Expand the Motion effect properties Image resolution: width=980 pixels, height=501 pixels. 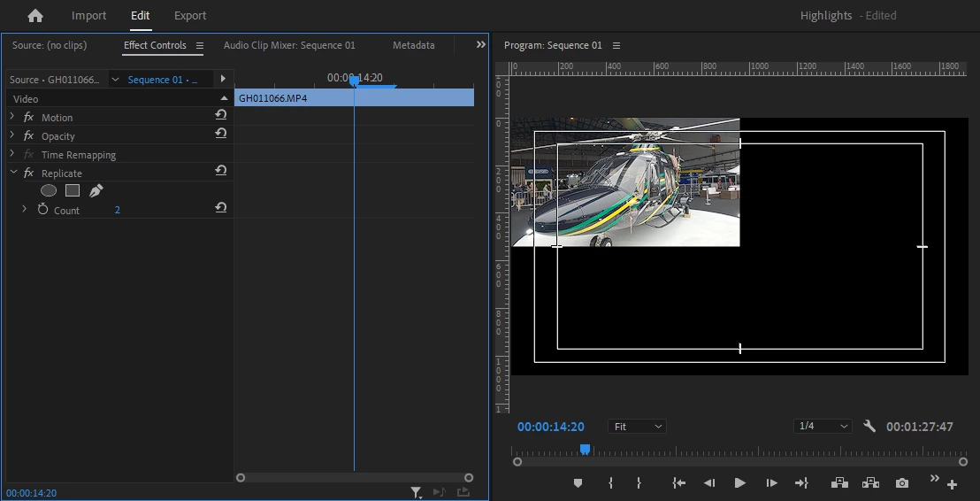point(11,117)
